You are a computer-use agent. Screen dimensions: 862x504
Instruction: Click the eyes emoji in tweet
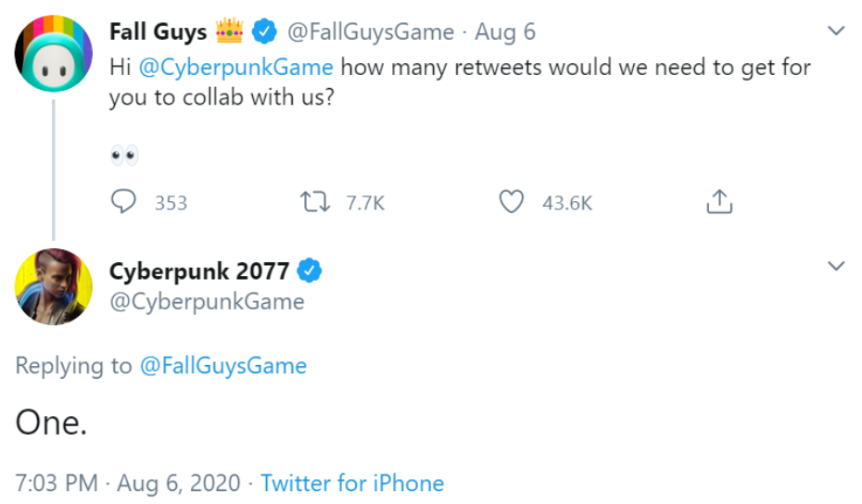124,156
